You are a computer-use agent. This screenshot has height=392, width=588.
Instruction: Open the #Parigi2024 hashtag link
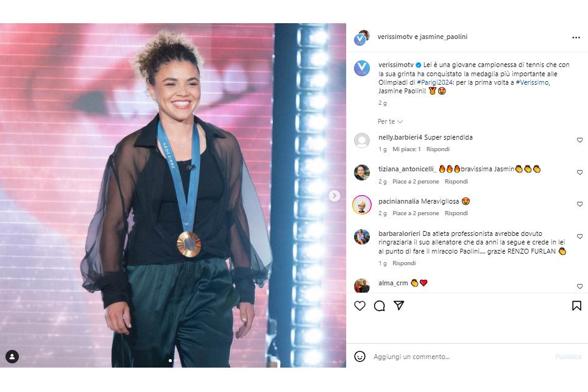coord(435,82)
